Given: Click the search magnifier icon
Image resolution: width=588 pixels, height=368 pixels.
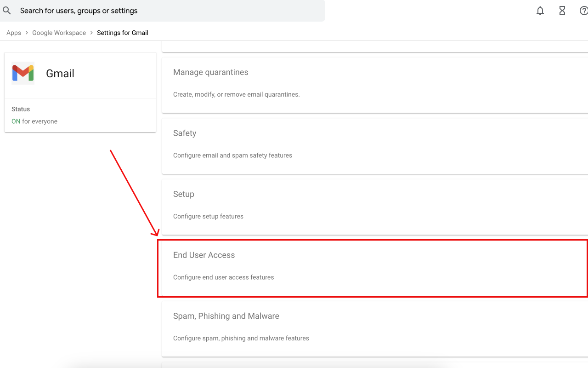Looking at the screenshot, I should pyautogui.click(x=6, y=11).
